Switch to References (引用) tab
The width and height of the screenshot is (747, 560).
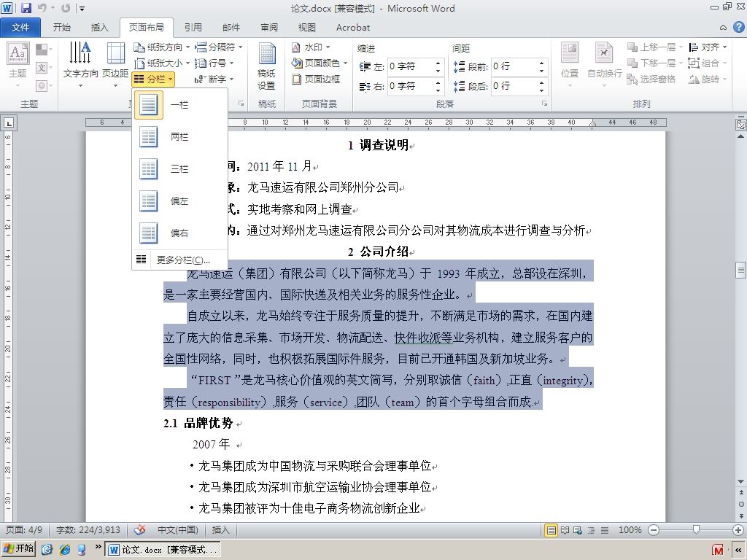pyautogui.click(x=193, y=28)
